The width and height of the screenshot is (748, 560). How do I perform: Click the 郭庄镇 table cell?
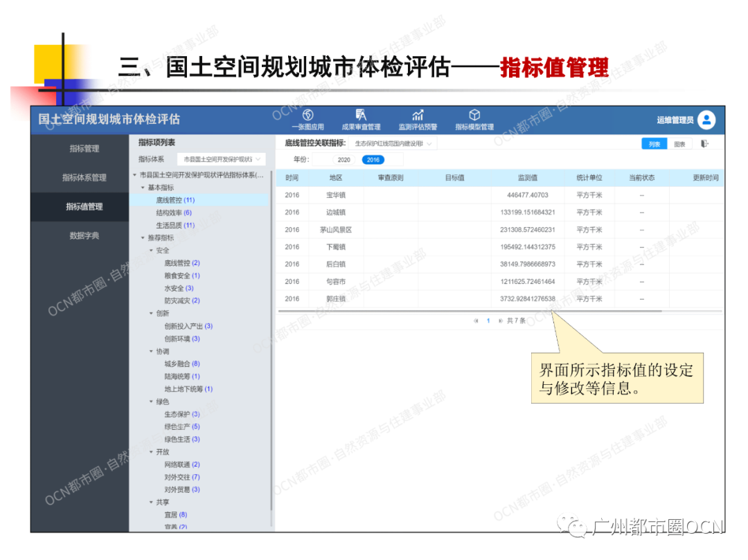coord(336,299)
